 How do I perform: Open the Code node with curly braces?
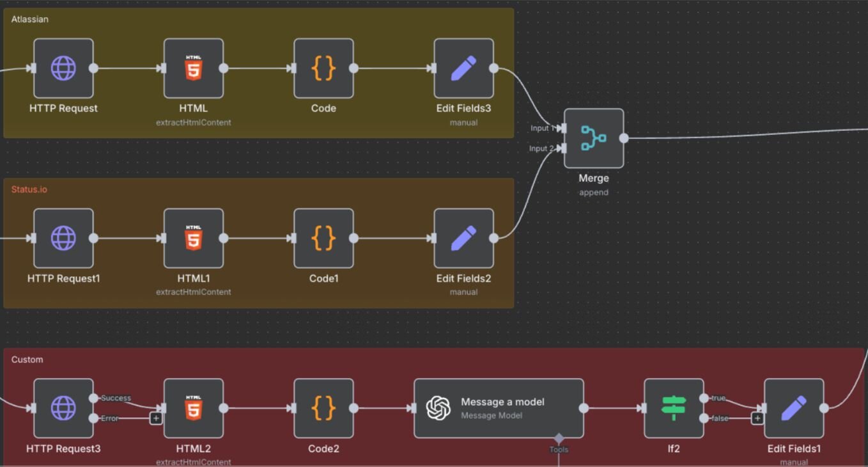point(323,68)
